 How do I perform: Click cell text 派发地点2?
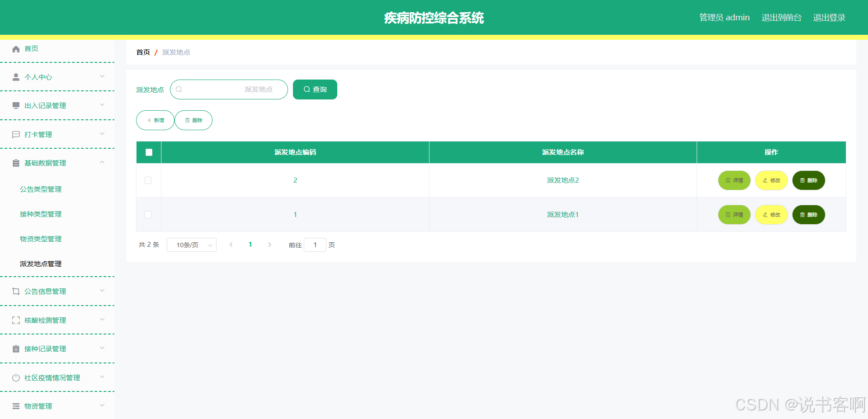(x=563, y=180)
